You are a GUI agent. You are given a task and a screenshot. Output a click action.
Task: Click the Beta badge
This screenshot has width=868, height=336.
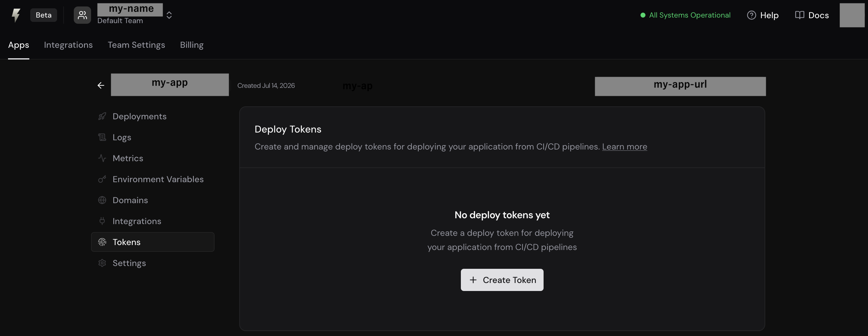pos(44,15)
